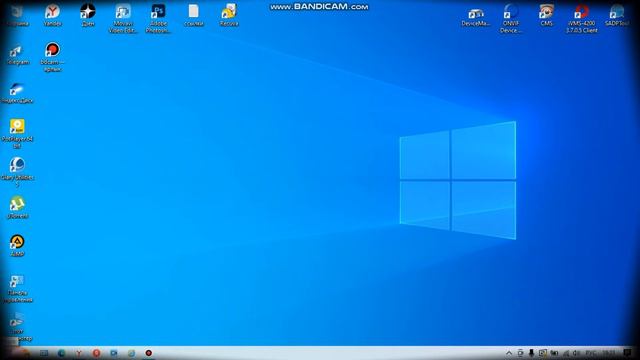Open the SADPTool desktop shortcut
Viewport: 640px width, 360px height.
pyautogui.click(x=617, y=16)
